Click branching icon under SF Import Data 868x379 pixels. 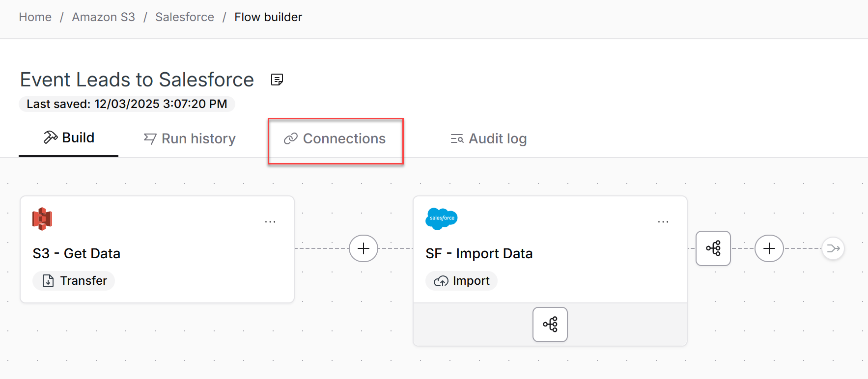pos(550,325)
